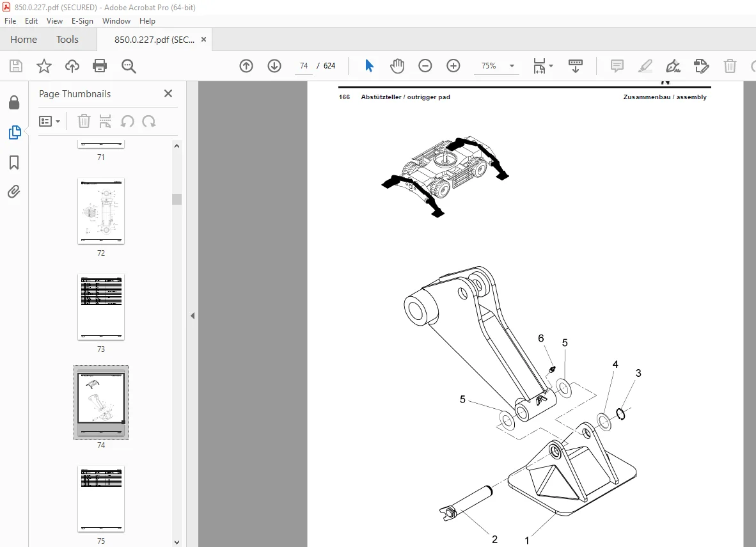Rotate page counterclockwise icon
756x547 pixels.
coord(127,121)
